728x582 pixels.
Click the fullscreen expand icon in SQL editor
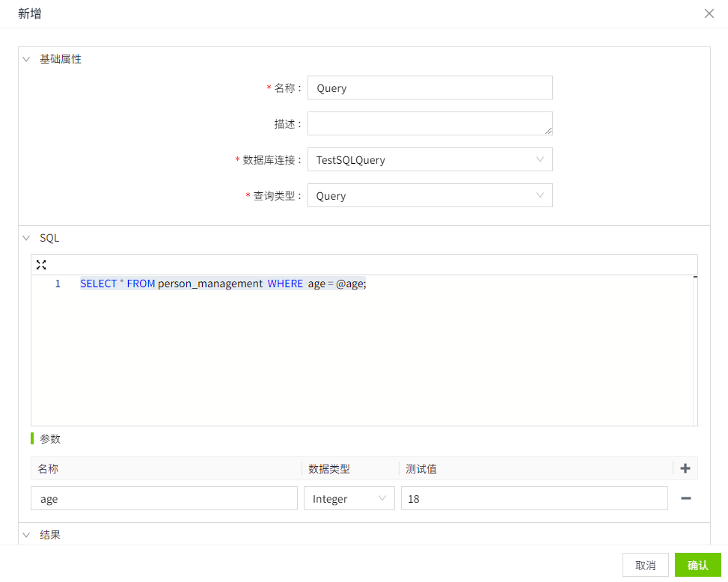(x=41, y=265)
